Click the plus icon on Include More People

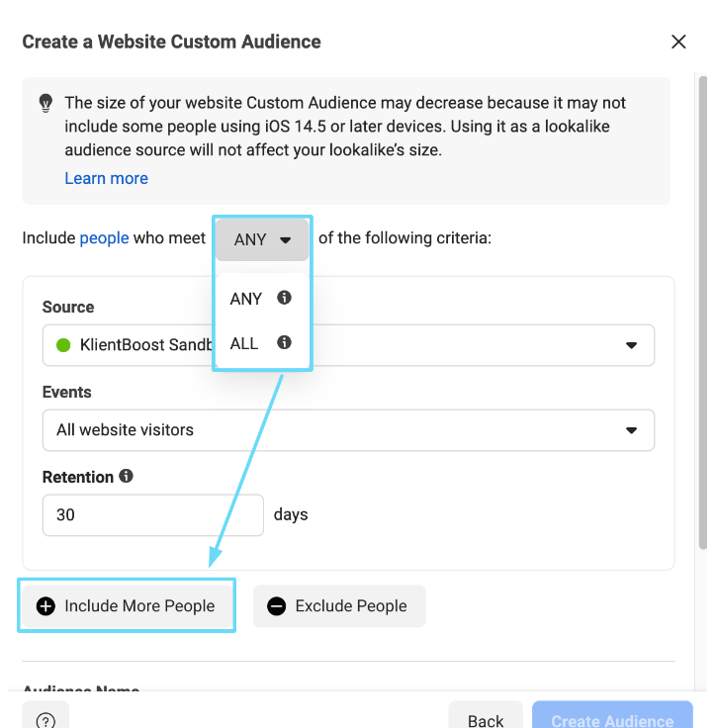pos(45,606)
